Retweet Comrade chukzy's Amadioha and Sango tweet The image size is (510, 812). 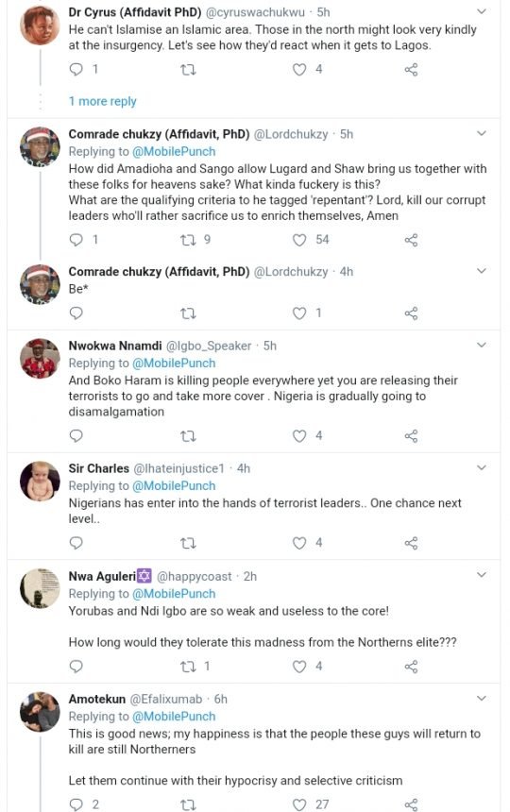click(x=188, y=240)
